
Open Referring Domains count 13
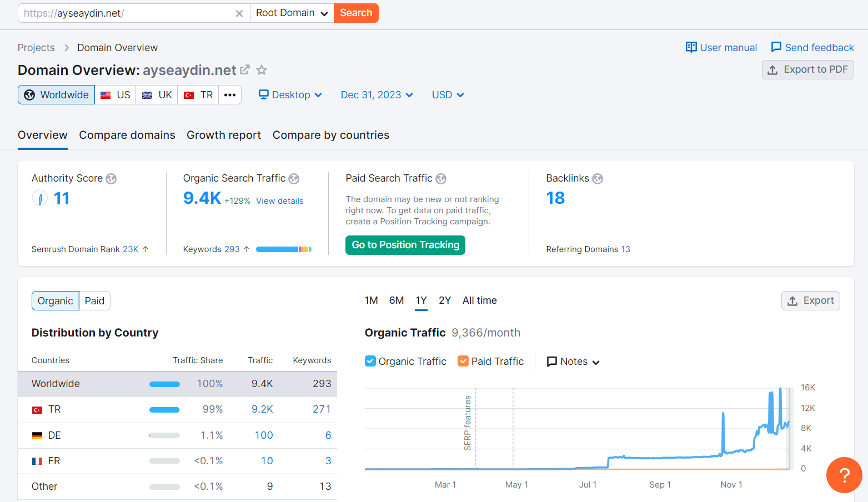tap(626, 249)
